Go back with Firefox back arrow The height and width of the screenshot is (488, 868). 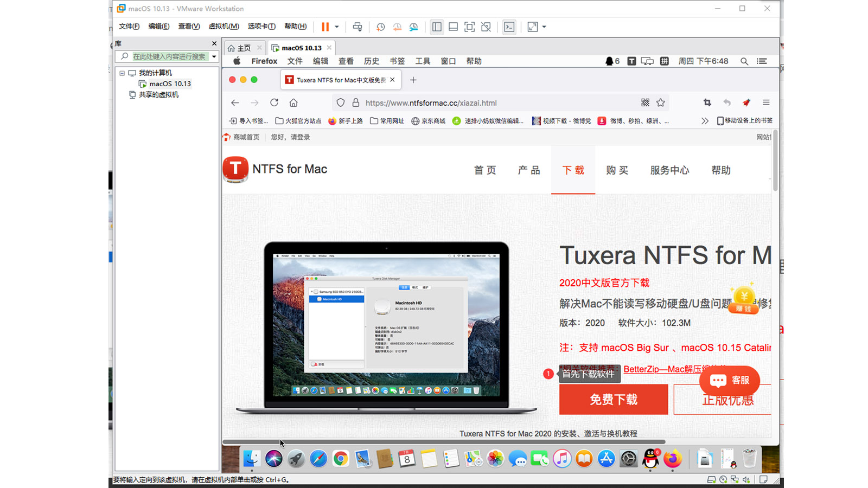[x=235, y=102]
